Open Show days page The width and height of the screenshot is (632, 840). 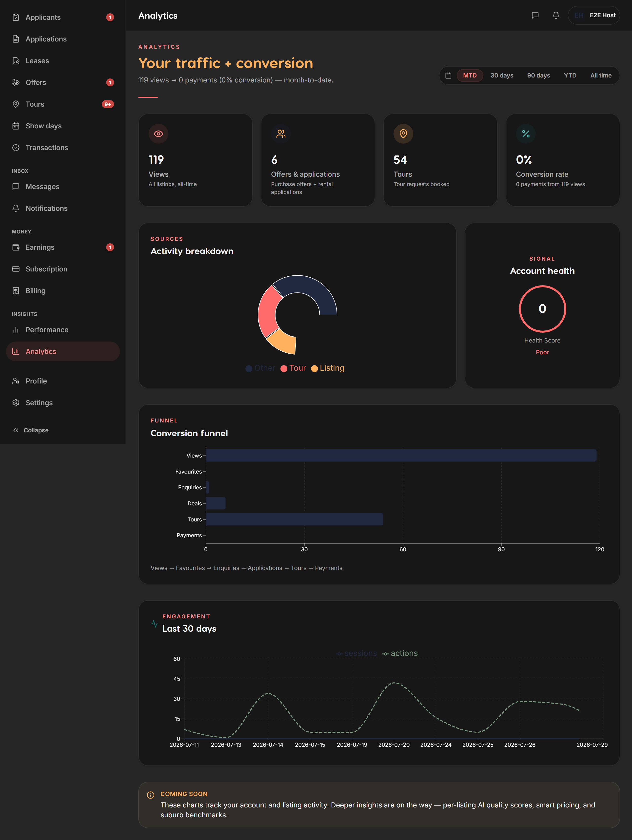(x=63, y=126)
